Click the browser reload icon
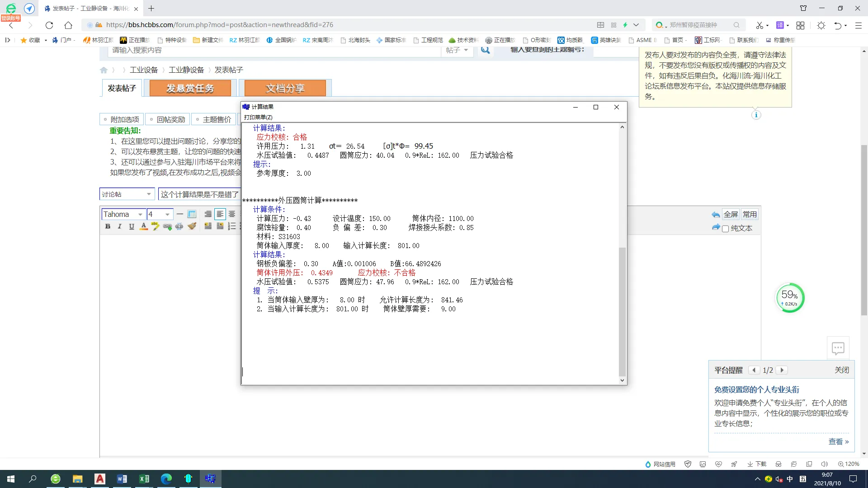868x488 pixels. 49,25
